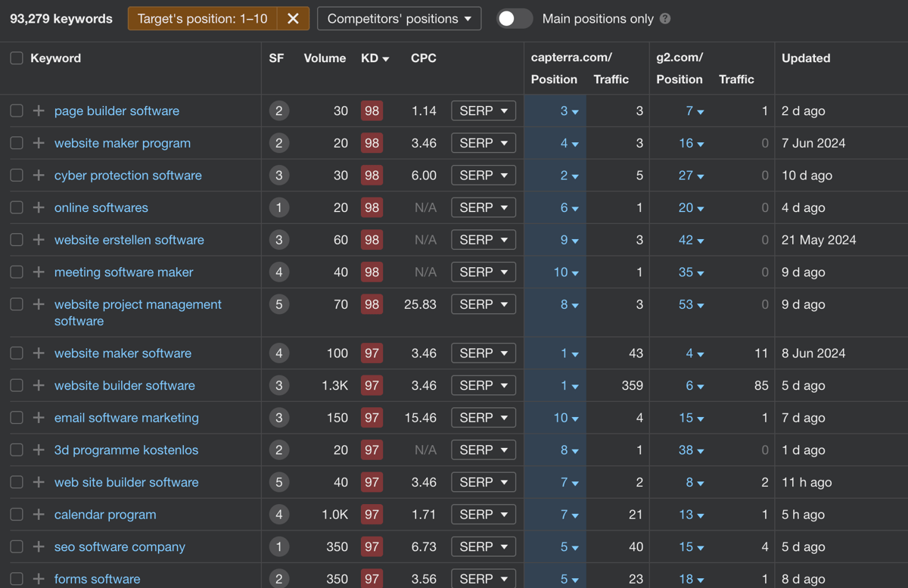The width and height of the screenshot is (908, 588).
Task: Check the select-all Keyword header checkbox
Action: pyautogui.click(x=17, y=58)
